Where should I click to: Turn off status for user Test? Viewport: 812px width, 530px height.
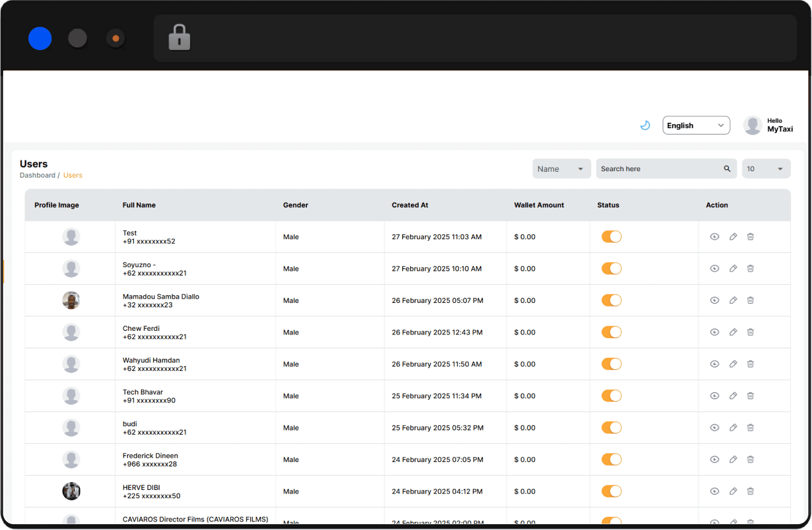click(611, 237)
